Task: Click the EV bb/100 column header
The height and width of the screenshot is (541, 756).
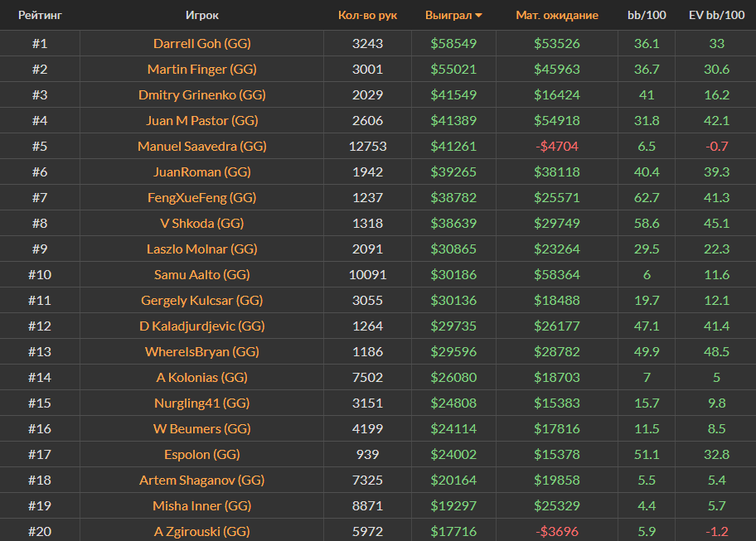Action: click(x=716, y=16)
